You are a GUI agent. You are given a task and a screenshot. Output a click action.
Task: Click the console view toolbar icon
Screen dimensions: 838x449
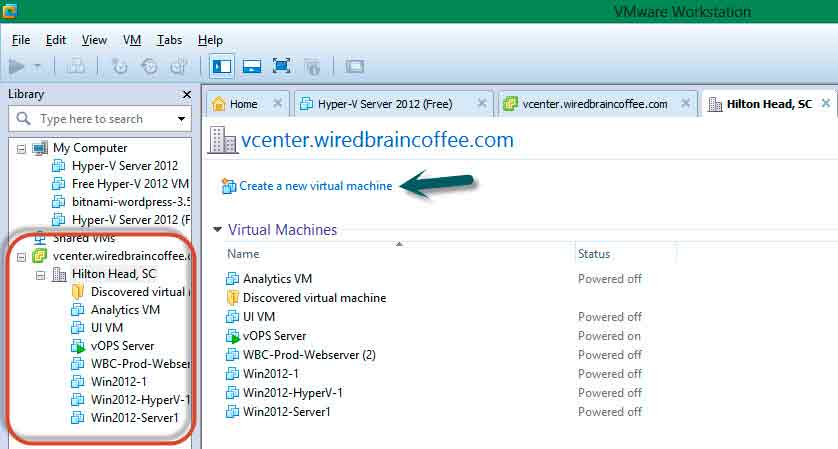point(354,67)
